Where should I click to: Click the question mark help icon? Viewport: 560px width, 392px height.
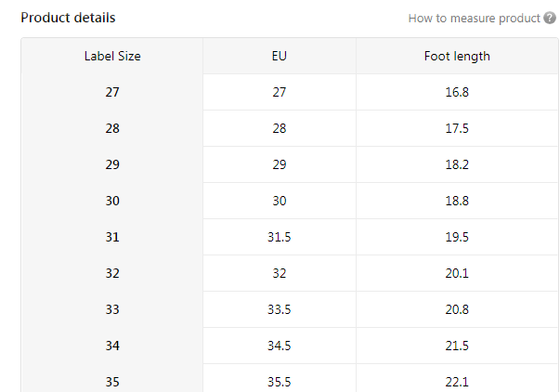click(550, 19)
